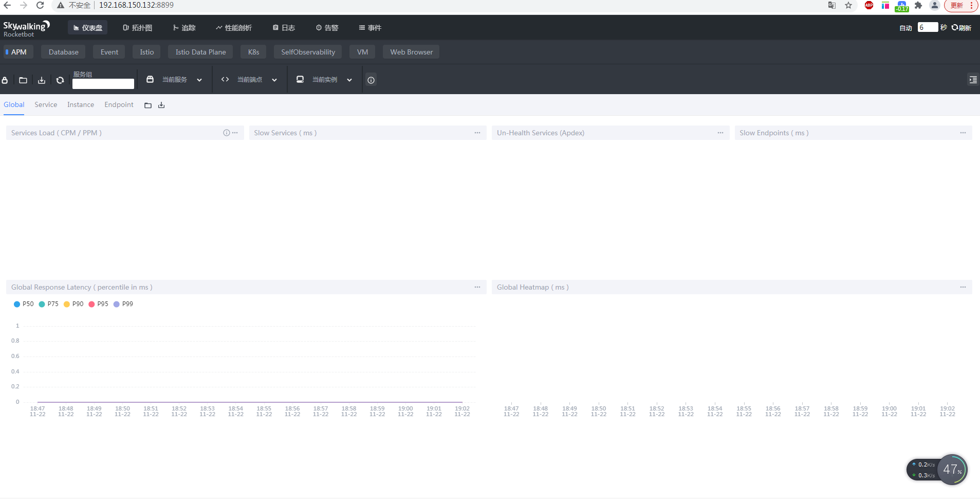Click the export/download icon in the toolbar

coord(42,80)
